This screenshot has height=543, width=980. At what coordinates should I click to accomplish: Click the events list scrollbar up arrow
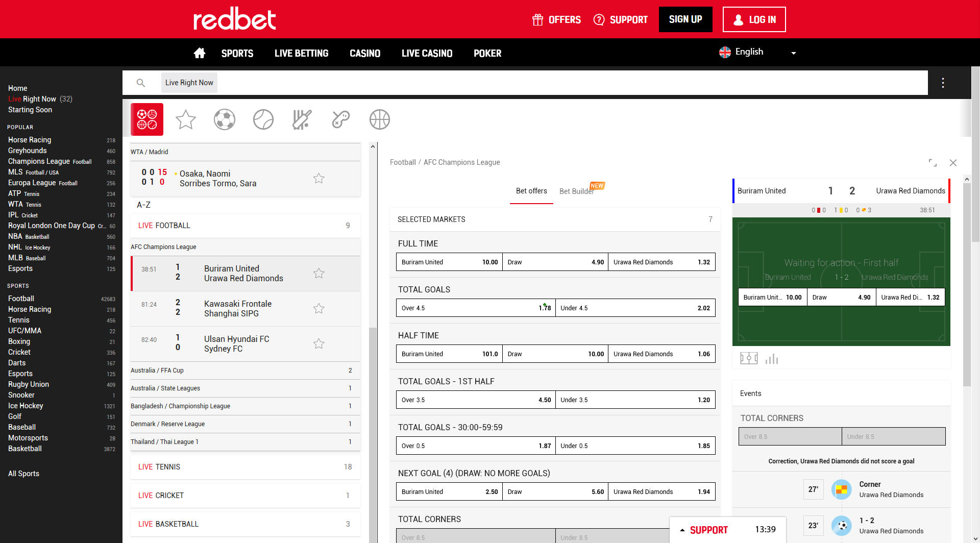373,146
